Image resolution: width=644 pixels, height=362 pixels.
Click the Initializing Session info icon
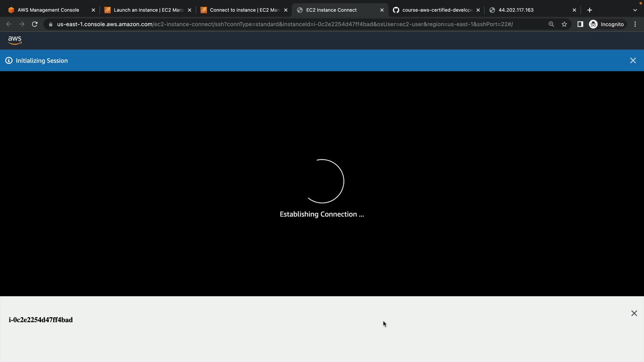(9, 61)
